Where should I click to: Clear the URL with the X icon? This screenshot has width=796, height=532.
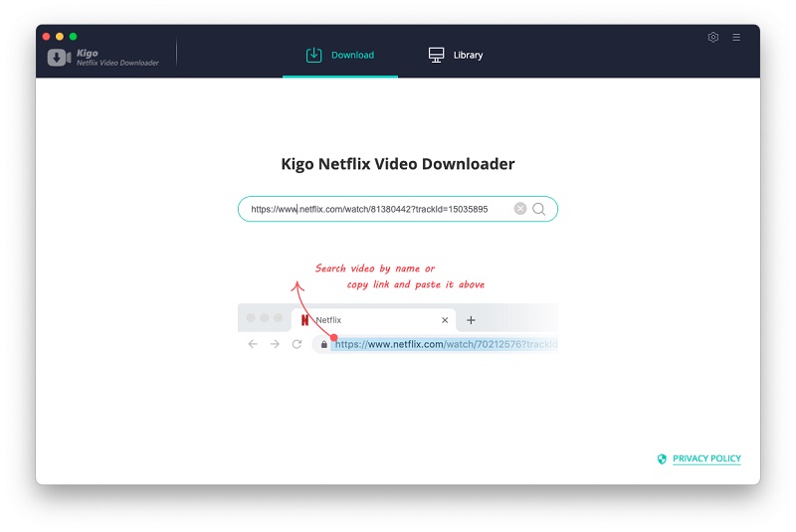[x=519, y=209]
